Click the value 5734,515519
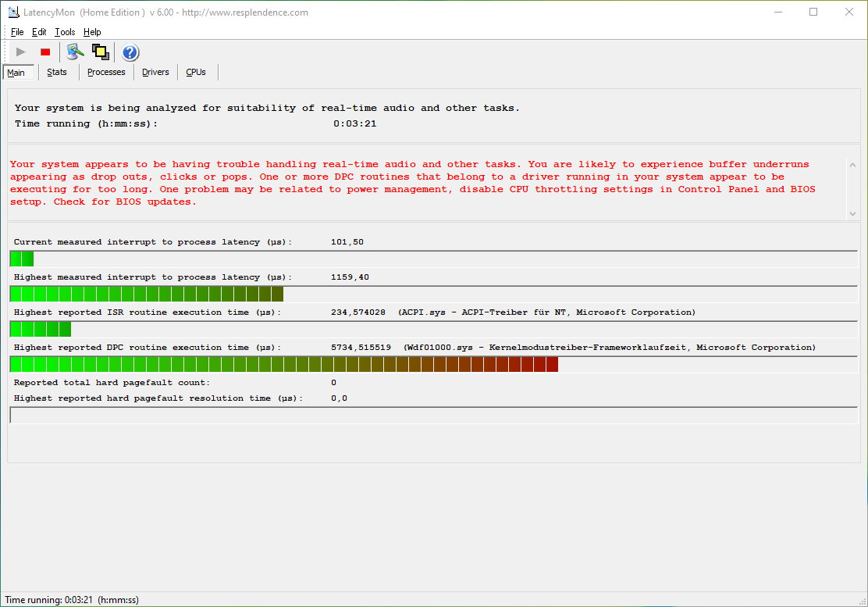Viewport: 868px width, 607px height. [x=361, y=348]
